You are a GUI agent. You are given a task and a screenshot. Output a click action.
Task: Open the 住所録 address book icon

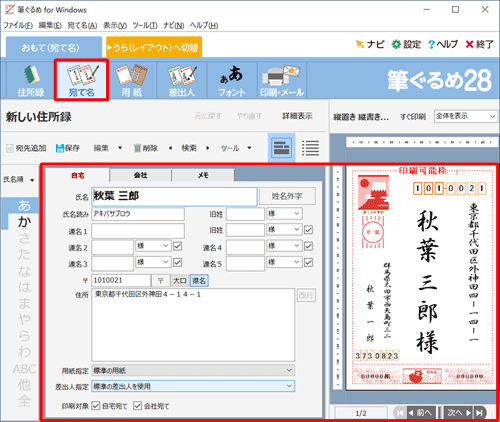pos(31,81)
